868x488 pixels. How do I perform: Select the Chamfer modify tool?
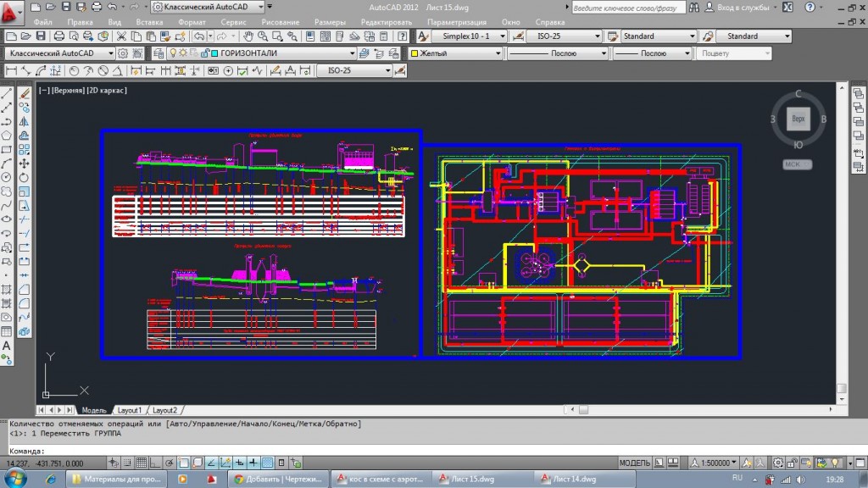click(x=24, y=290)
